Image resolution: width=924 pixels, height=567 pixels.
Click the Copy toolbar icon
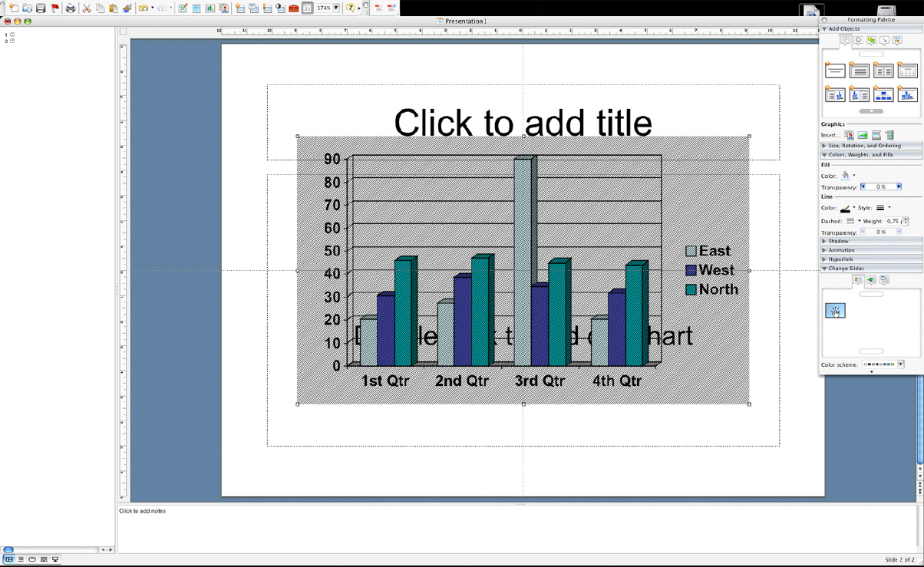coord(100,8)
